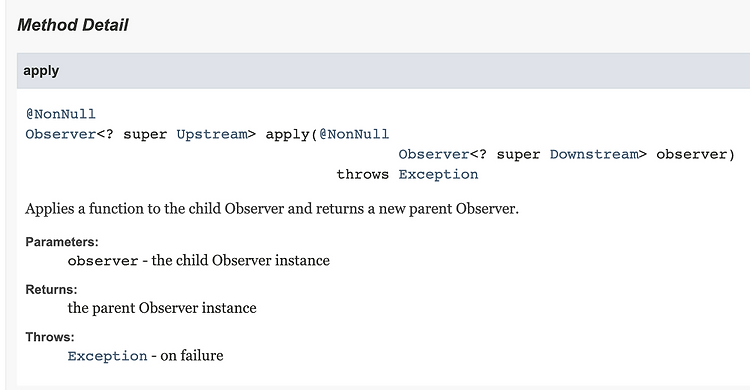The image size is (750, 390).
Task: Click the Returns label
Action: [51, 290]
